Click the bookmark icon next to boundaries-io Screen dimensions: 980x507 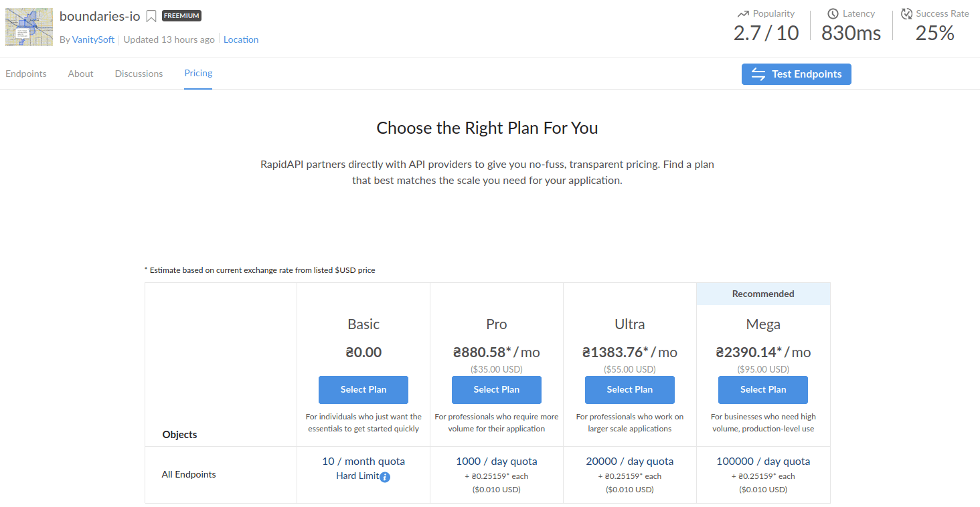click(x=151, y=16)
